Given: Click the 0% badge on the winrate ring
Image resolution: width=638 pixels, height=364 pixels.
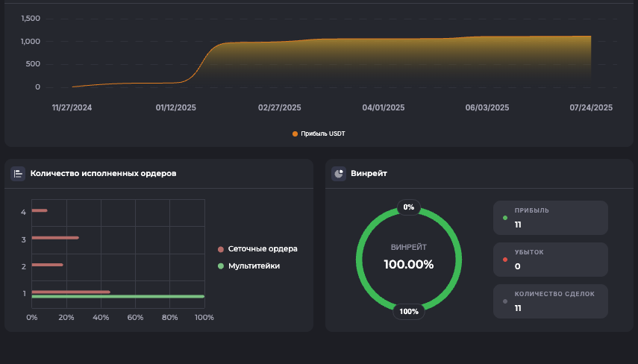Looking at the screenshot, I should click(408, 207).
